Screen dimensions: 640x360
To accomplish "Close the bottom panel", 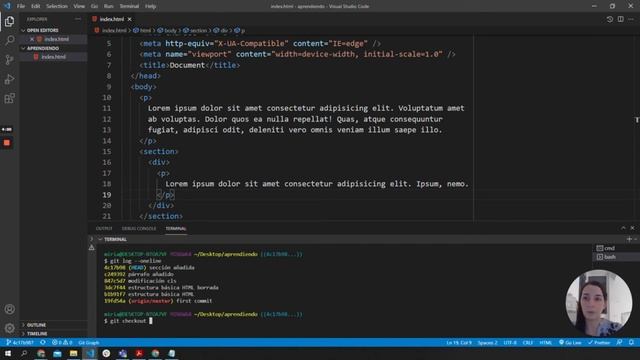I will [x=632, y=228].
